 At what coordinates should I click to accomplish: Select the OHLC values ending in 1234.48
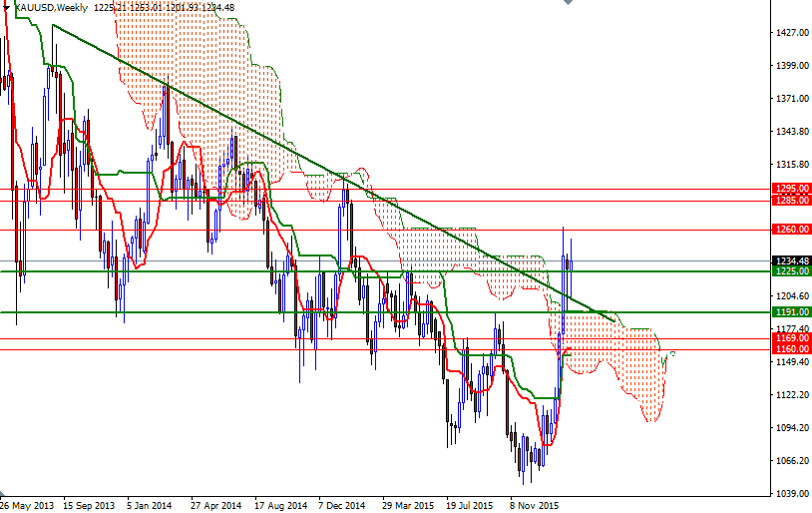coord(165,8)
